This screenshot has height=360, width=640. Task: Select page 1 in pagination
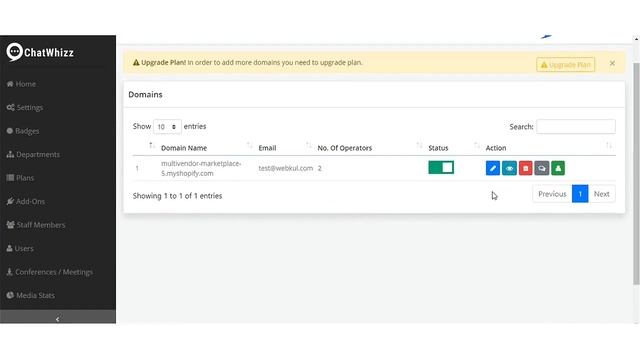pyautogui.click(x=580, y=194)
